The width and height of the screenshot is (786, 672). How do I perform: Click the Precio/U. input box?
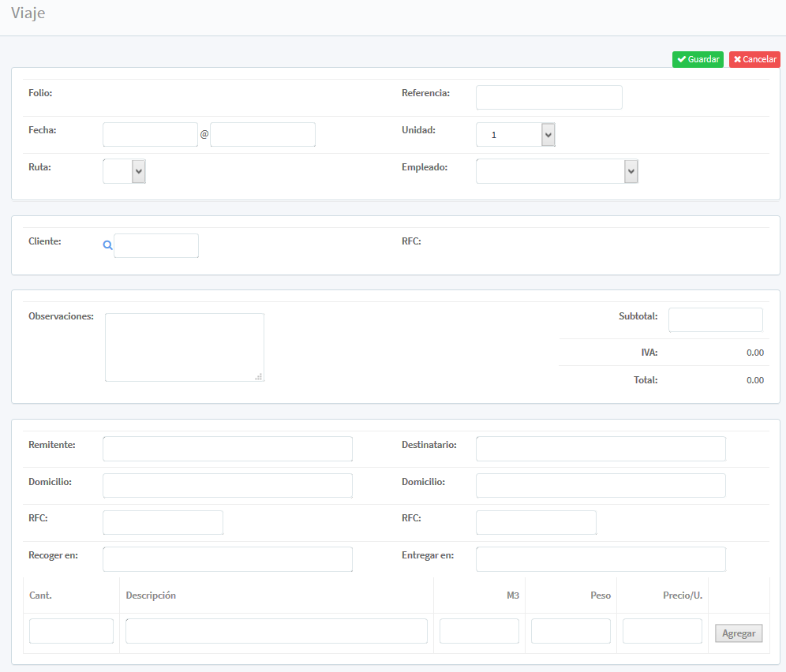coord(662,631)
